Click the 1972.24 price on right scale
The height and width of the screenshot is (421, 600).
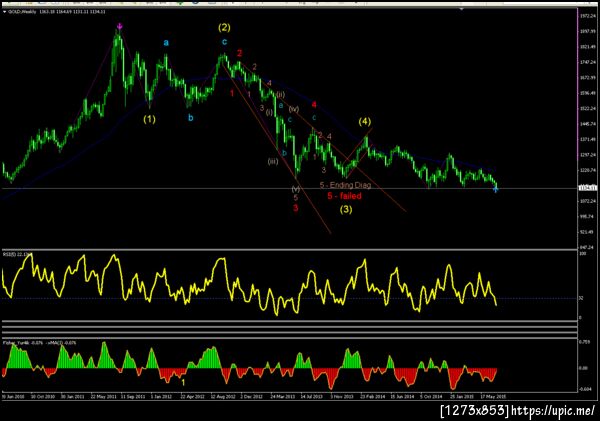point(587,16)
